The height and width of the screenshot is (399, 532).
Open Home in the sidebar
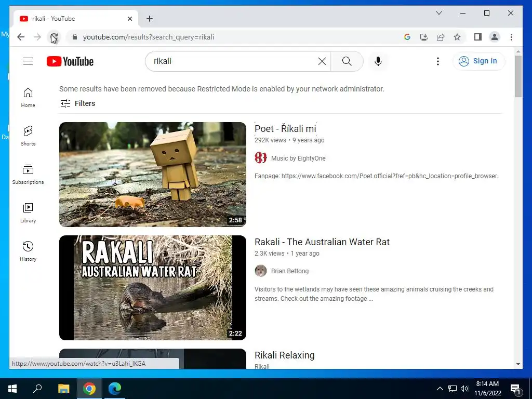(x=28, y=98)
